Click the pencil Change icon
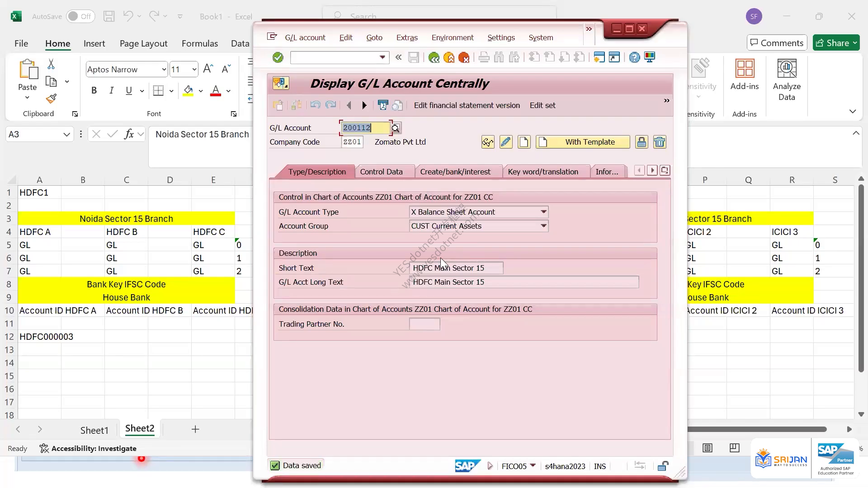 pyautogui.click(x=506, y=142)
